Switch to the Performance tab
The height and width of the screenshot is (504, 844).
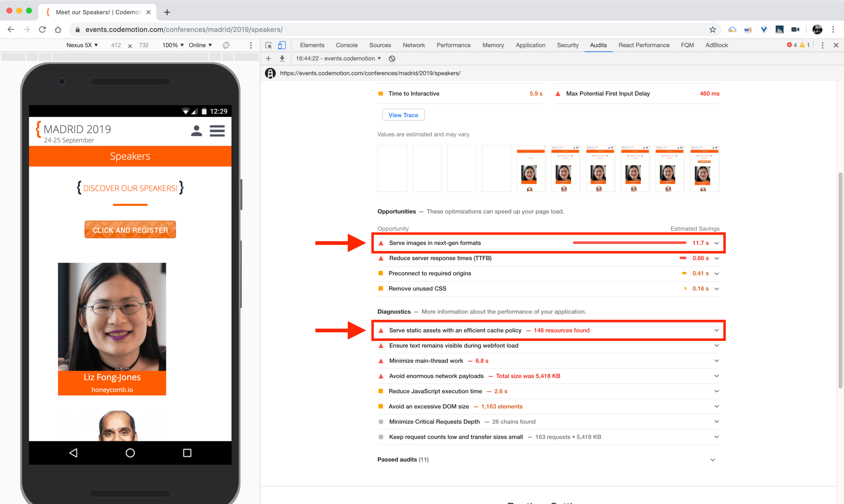(453, 45)
